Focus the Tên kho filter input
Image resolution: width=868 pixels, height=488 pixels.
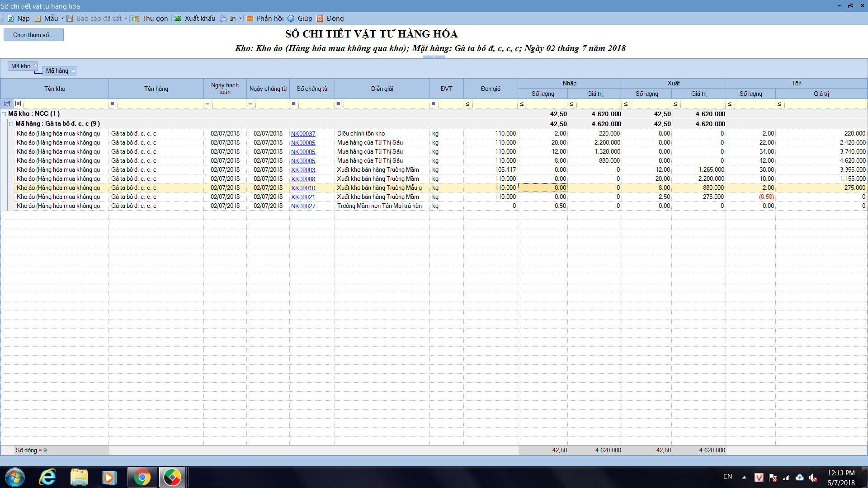point(65,103)
